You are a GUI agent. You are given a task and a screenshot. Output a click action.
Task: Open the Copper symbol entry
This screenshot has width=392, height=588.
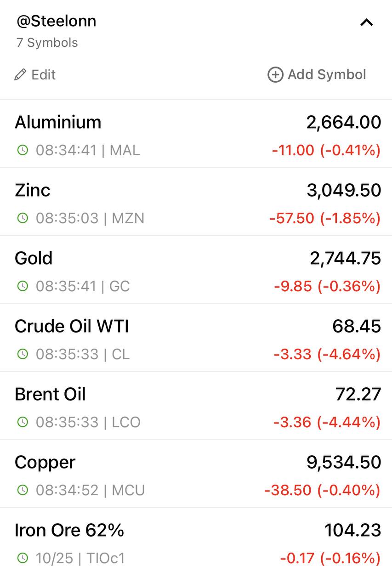(196, 474)
